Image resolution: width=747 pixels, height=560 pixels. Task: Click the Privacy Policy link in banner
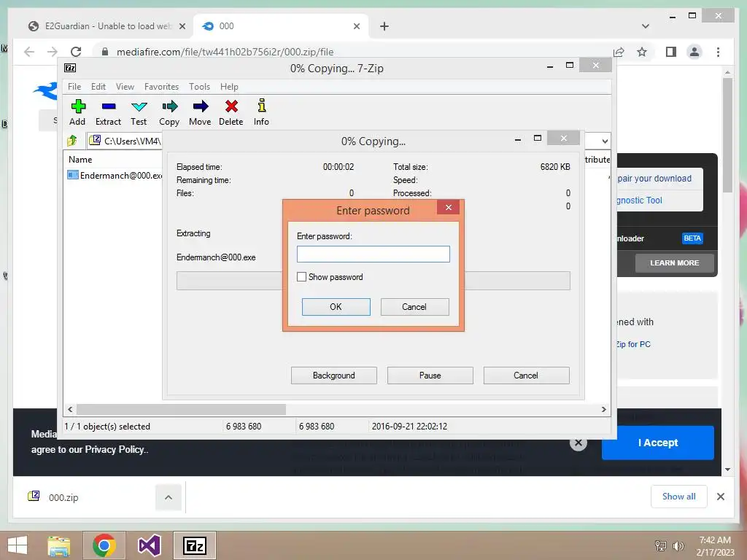click(x=116, y=449)
